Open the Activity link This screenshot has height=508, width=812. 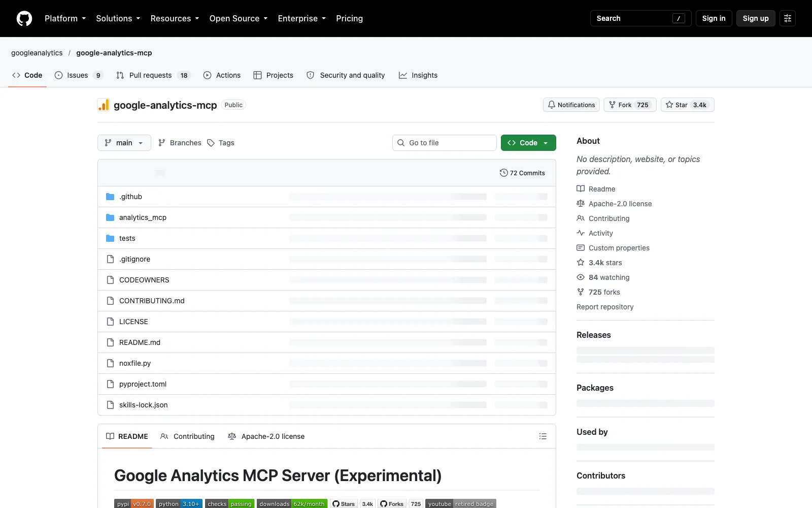(595, 233)
